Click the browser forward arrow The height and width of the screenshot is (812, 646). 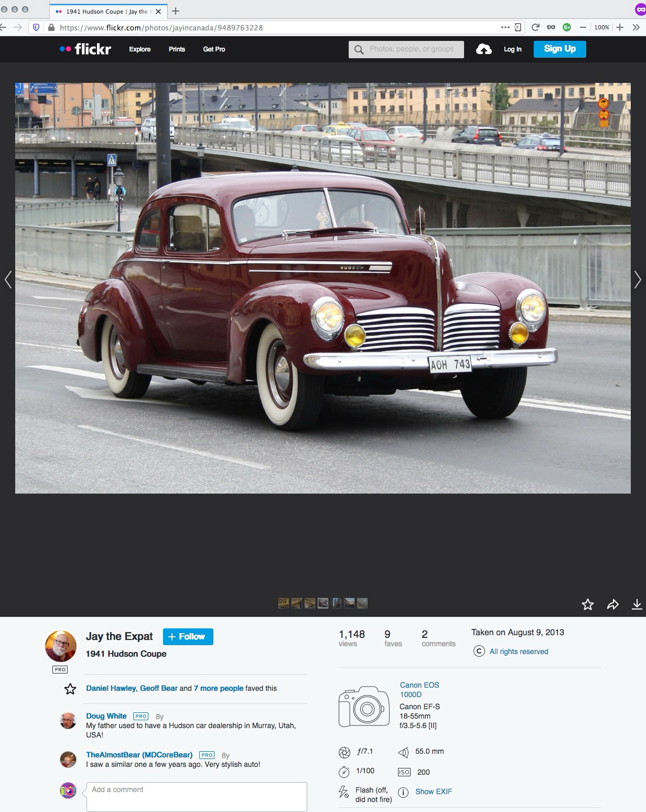click(x=17, y=27)
